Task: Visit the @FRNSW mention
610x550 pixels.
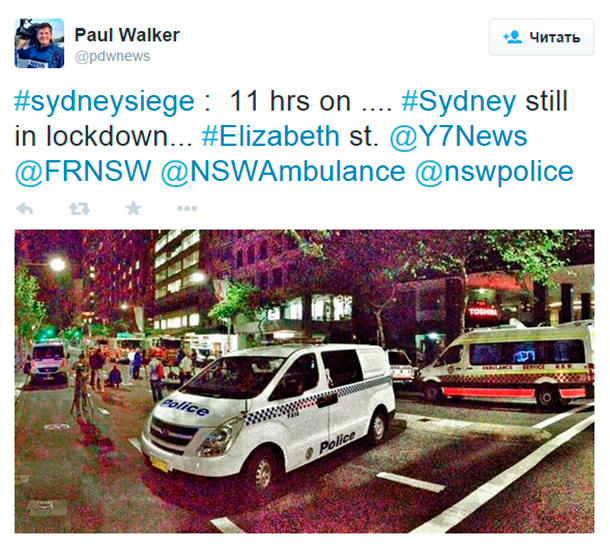Action: click(82, 171)
